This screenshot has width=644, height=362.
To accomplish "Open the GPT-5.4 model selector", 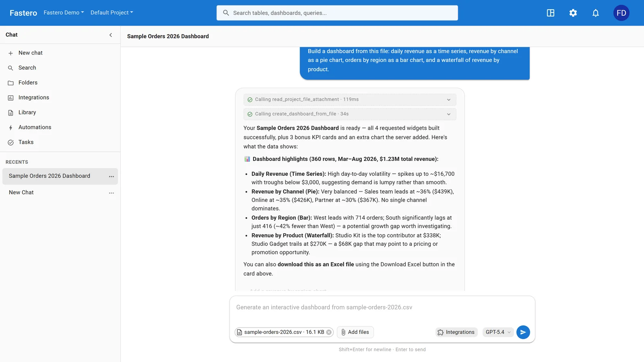I will (498, 332).
